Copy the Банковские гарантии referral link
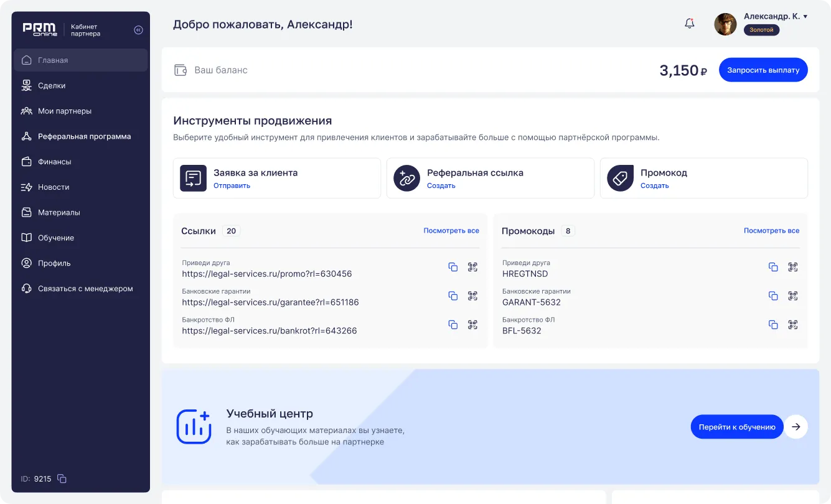 [x=453, y=296]
